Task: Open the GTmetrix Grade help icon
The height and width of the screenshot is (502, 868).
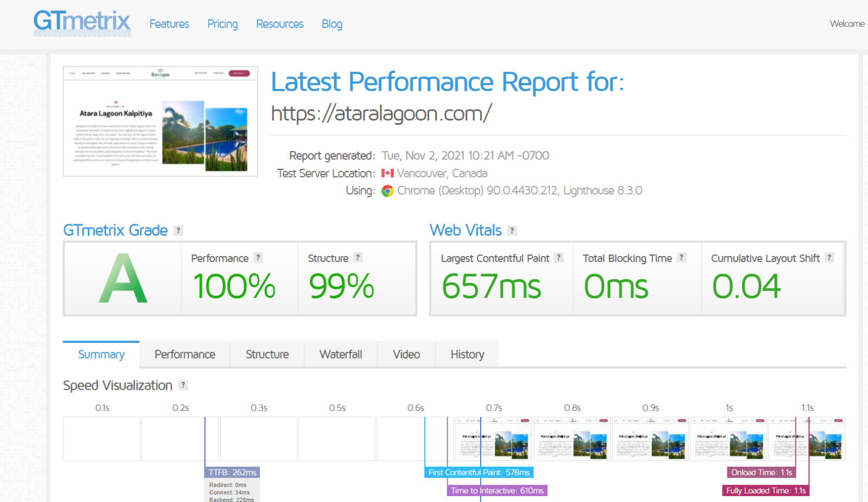Action: pos(178,231)
